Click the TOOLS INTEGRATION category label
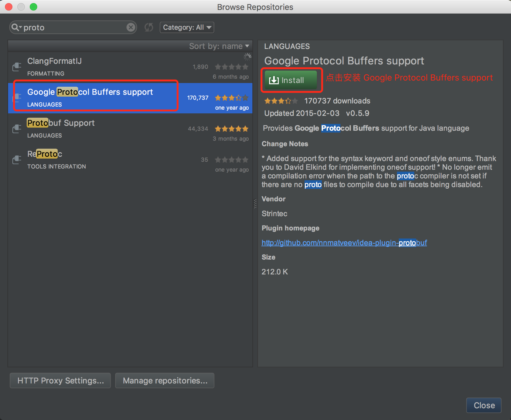The width and height of the screenshot is (511, 420). (x=57, y=167)
